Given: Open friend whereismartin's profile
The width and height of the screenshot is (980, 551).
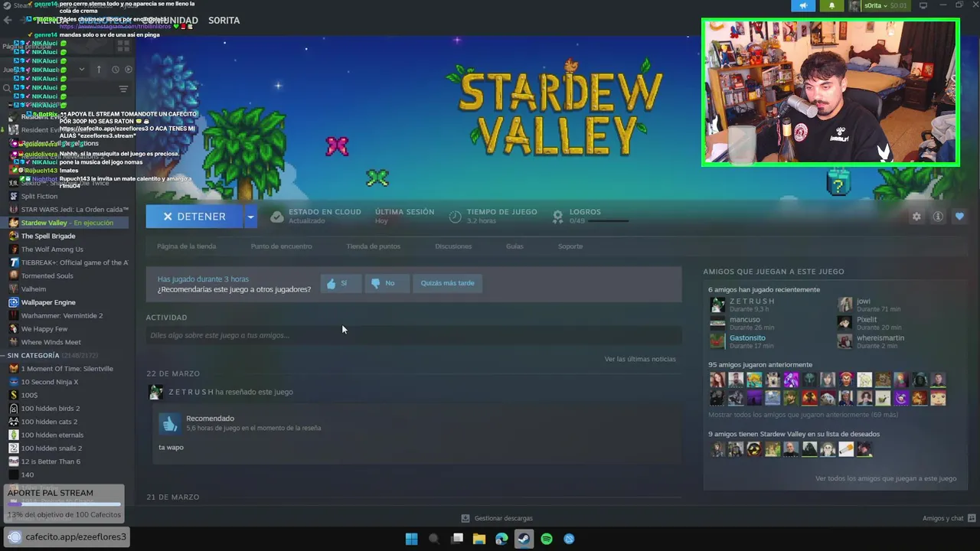Looking at the screenshot, I should coord(880,338).
